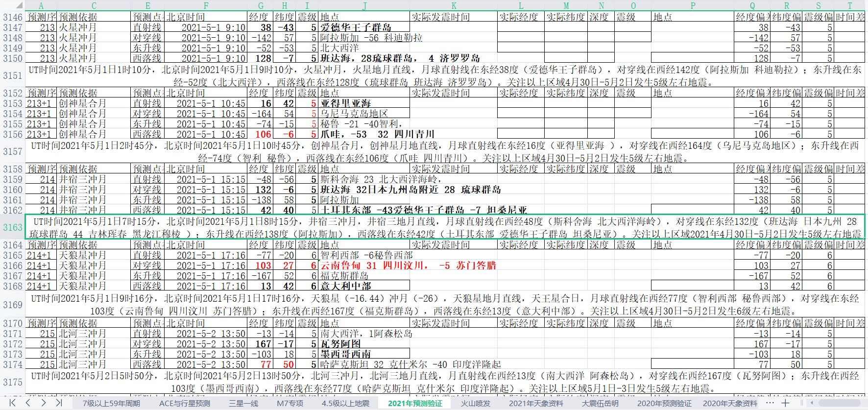Screen dimensions: 868x410
Task: Open the ACE与行星预测 sheet tab
Action: [x=185, y=403]
